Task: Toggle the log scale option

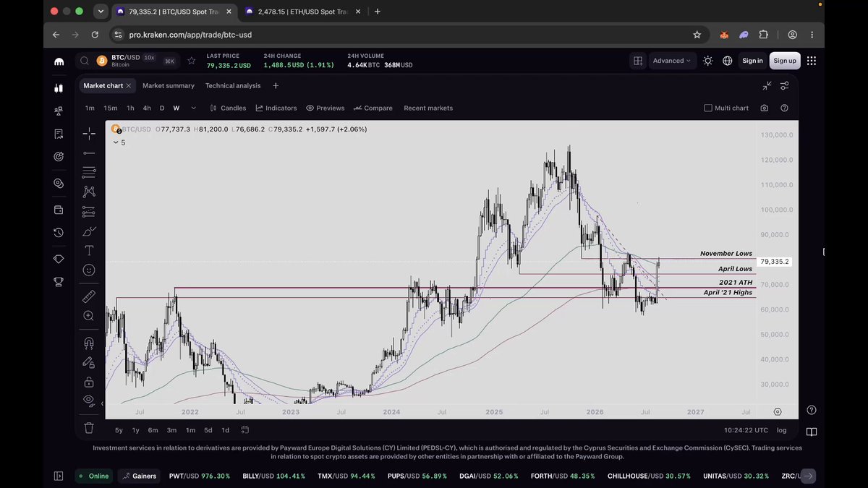Action: (781, 430)
